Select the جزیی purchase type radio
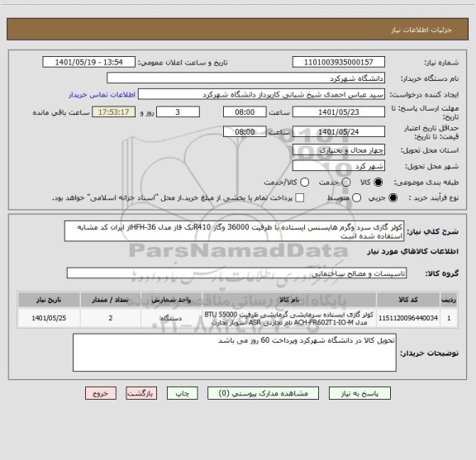Screen dimensions: 476x460 click(x=393, y=198)
